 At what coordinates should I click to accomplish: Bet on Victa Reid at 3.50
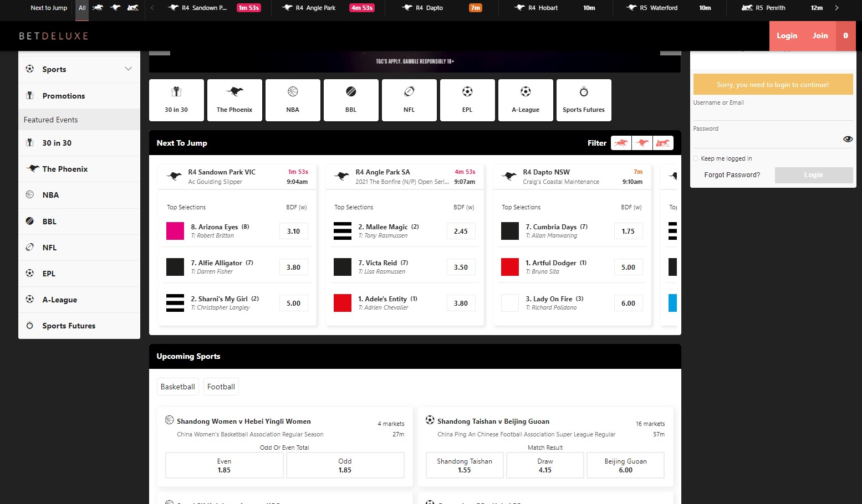tap(461, 267)
